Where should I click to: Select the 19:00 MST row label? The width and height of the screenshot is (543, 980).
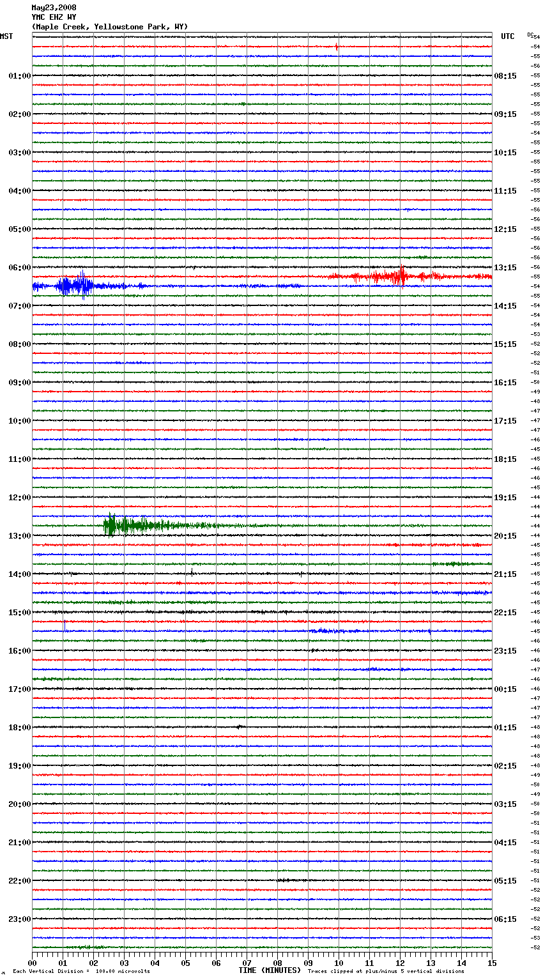[x=20, y=766]
